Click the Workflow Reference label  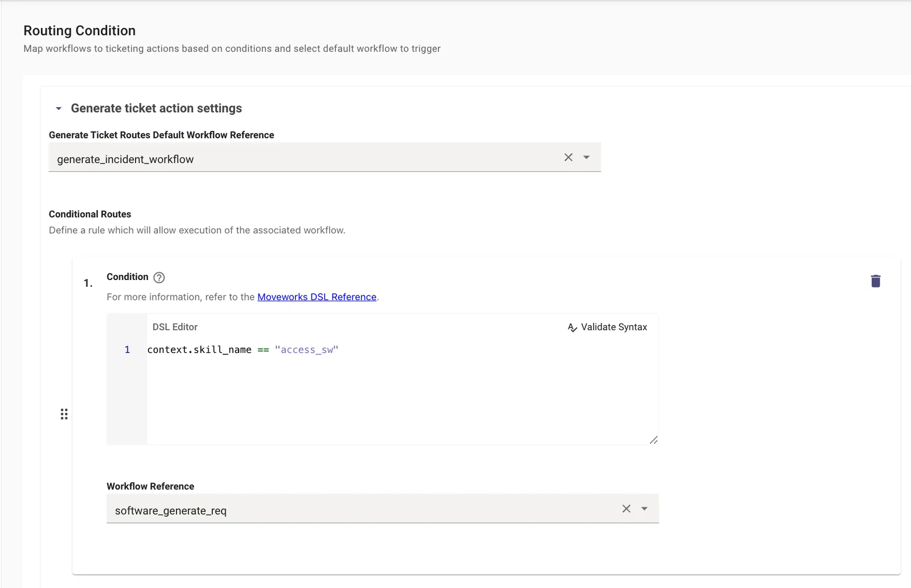coord(150,486)
